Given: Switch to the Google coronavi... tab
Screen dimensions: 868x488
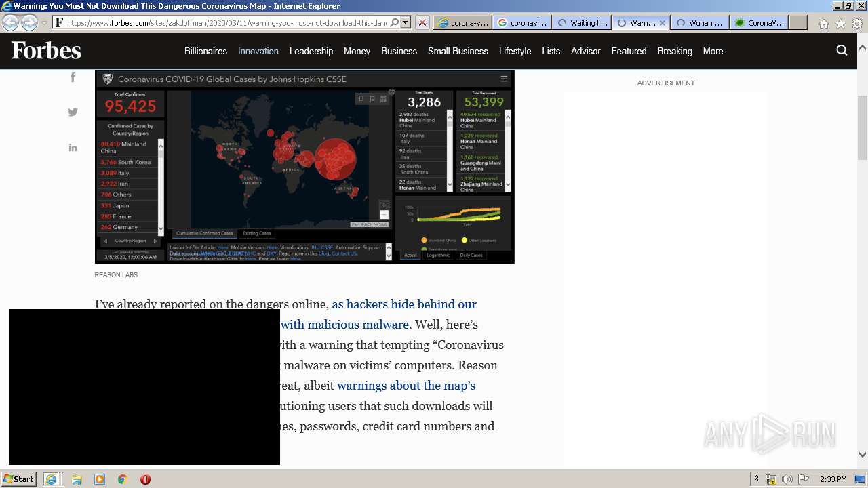Looking at the screenshot, I should (x=522, y=22).
